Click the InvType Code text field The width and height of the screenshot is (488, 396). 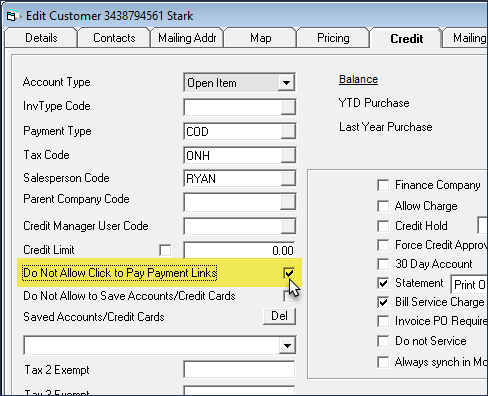pyautogui.click(x=233, y=107)
